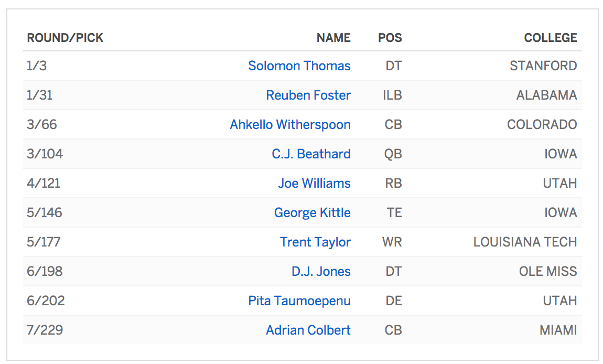Click the ROUND/PICK column header
Viewport: 603px width, 364px height.
pyautogui.click(x=65, y=38)
